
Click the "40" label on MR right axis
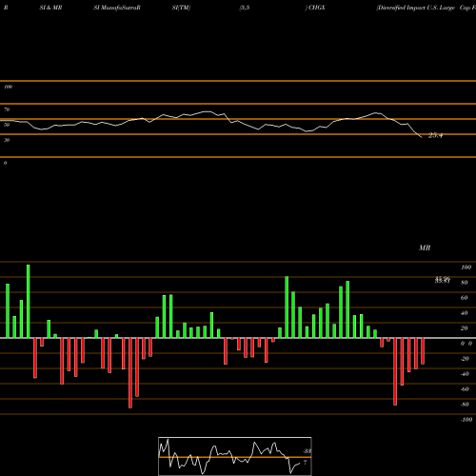tap(465, 313)
